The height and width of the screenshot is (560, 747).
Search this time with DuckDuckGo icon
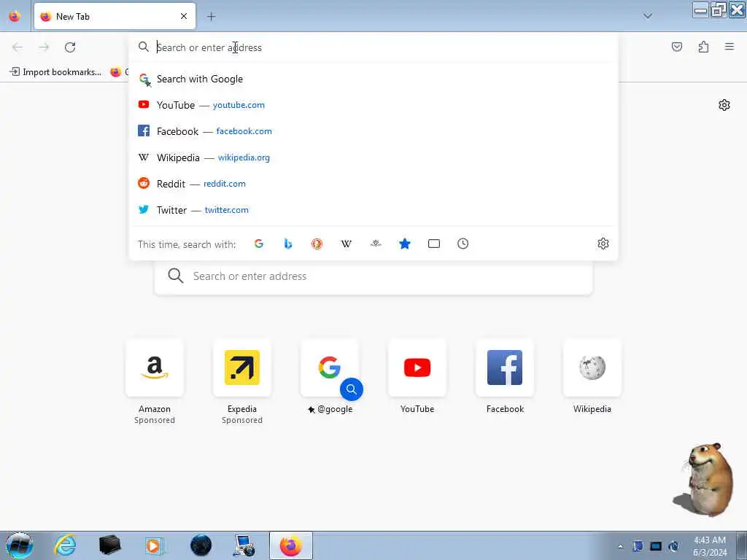(x=317, y=244)
